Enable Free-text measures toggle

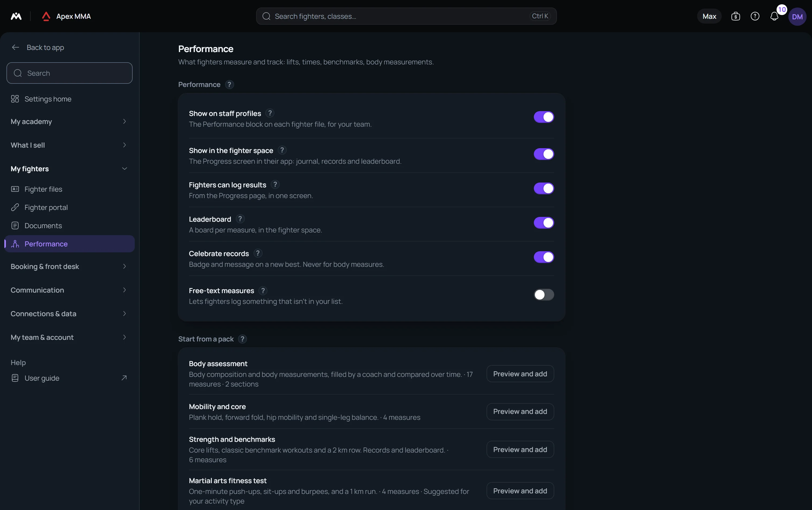click(x=543, y=295)
